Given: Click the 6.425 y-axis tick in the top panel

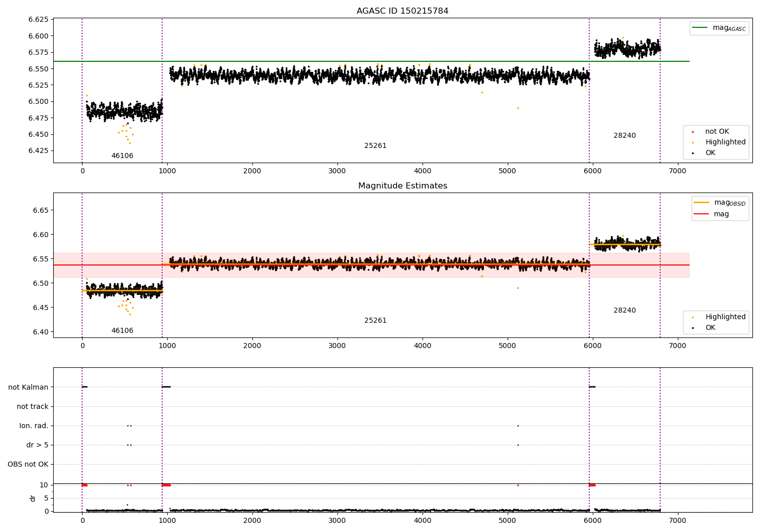Looking at the screenshot, I should pos(39,151).
